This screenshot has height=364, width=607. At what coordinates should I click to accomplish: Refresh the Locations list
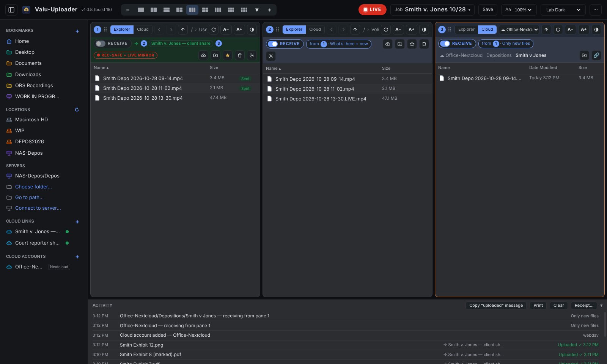(x=77, y=110)
